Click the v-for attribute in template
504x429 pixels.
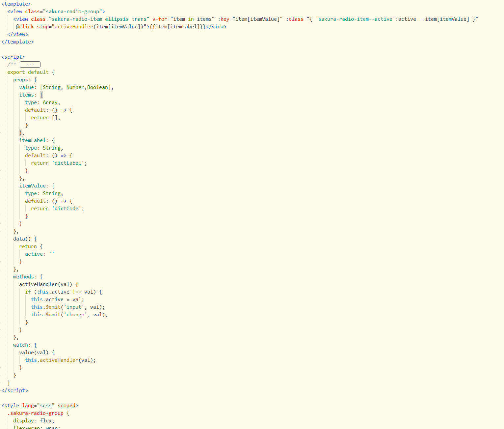click(160, 19)
